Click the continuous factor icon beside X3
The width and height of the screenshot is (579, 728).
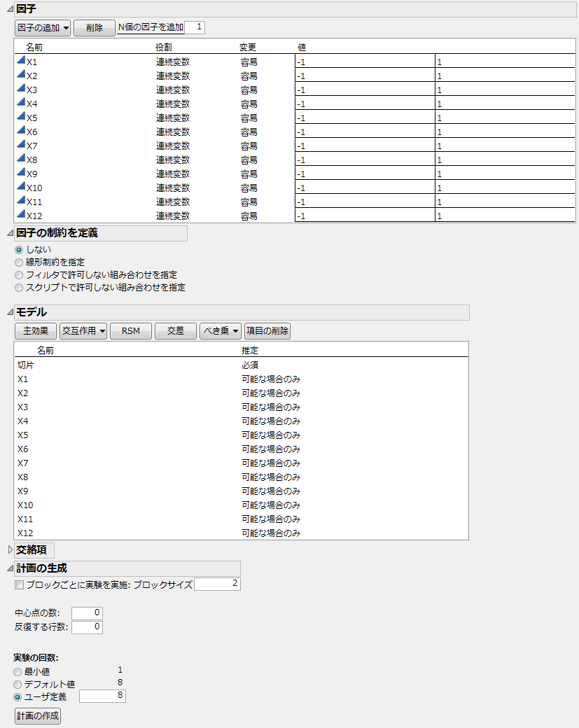click(x=20, y=88)
